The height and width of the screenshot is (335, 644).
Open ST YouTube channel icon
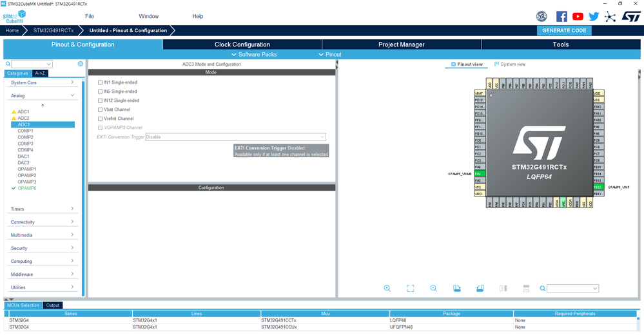(x=578, y=16)
